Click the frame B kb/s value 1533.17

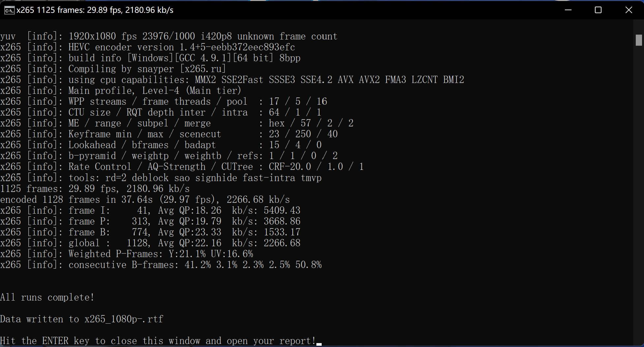[x=282, y=232]
